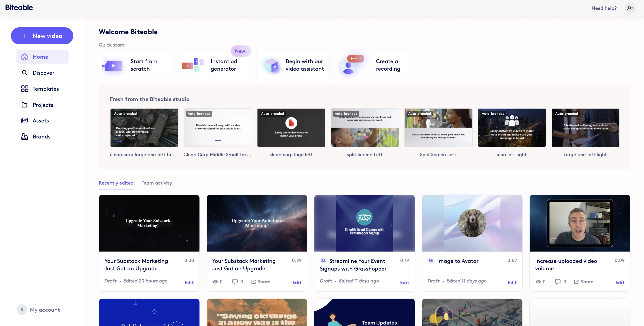Screen dimensions: 644x326
Task: Open the Projects folder icon in sidebar
Action: pos(24,105)
